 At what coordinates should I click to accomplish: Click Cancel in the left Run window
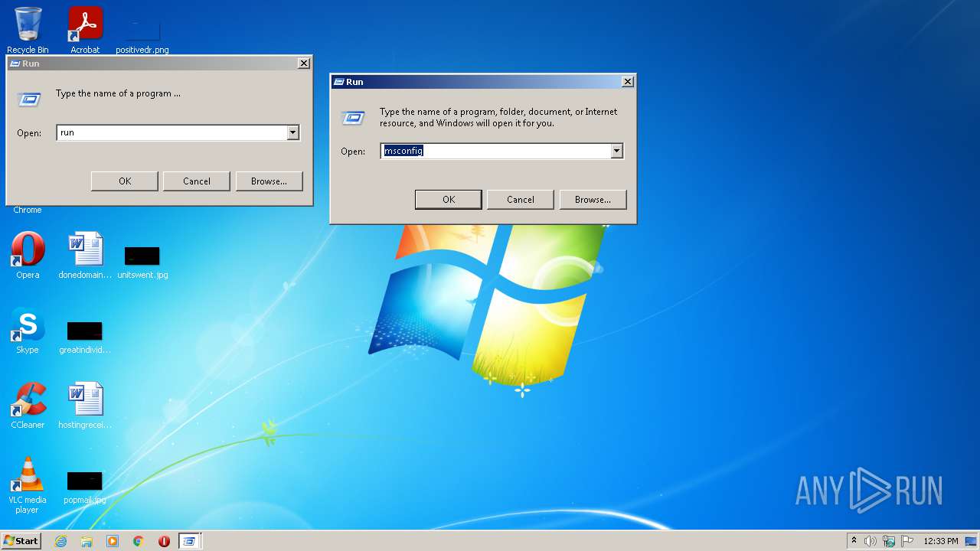click(x=197, y=181)
